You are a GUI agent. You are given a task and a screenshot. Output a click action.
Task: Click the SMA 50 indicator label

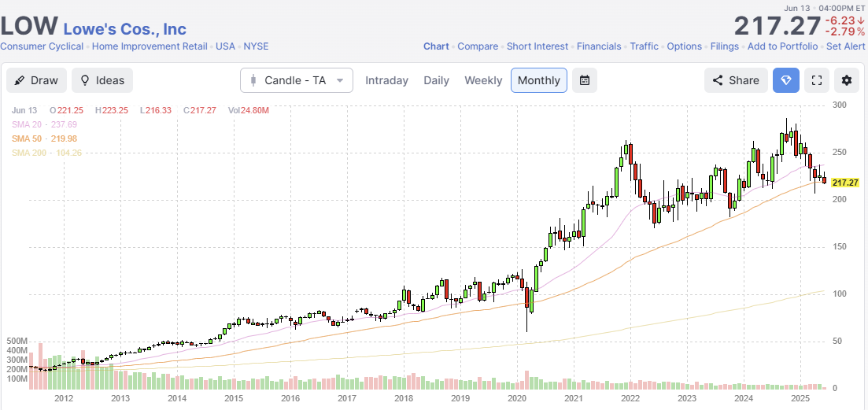(x=44, y=139)
